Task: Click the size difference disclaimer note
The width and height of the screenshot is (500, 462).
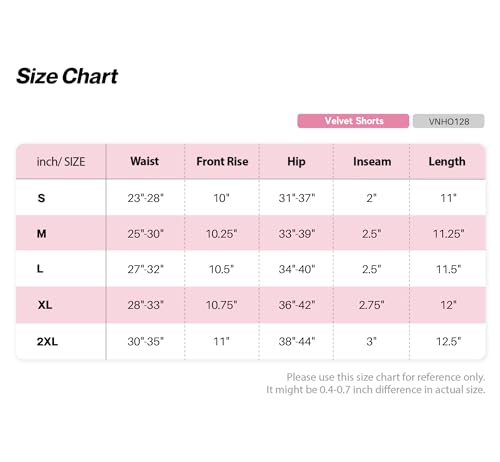Action: point(376,383)
